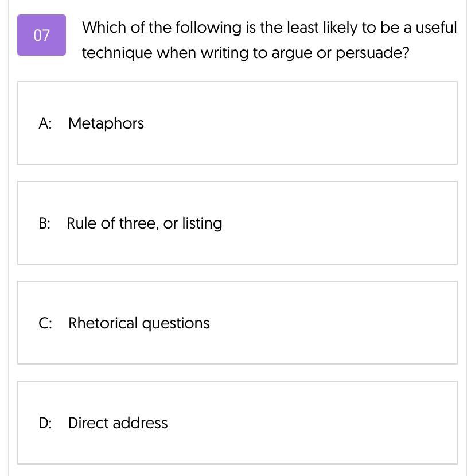The width and height of the screenshot is (475, 476).
Task: Click empty space inside the Metaphors answer card
Action: click(303, 123)
